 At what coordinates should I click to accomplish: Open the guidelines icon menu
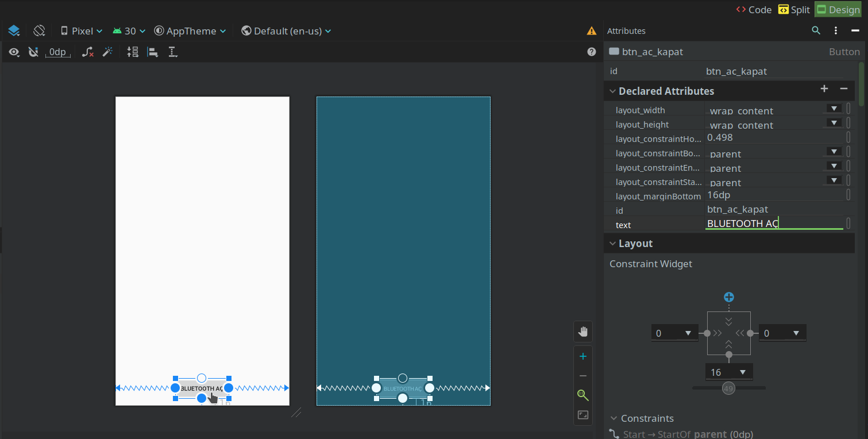[x=172, y=52]
